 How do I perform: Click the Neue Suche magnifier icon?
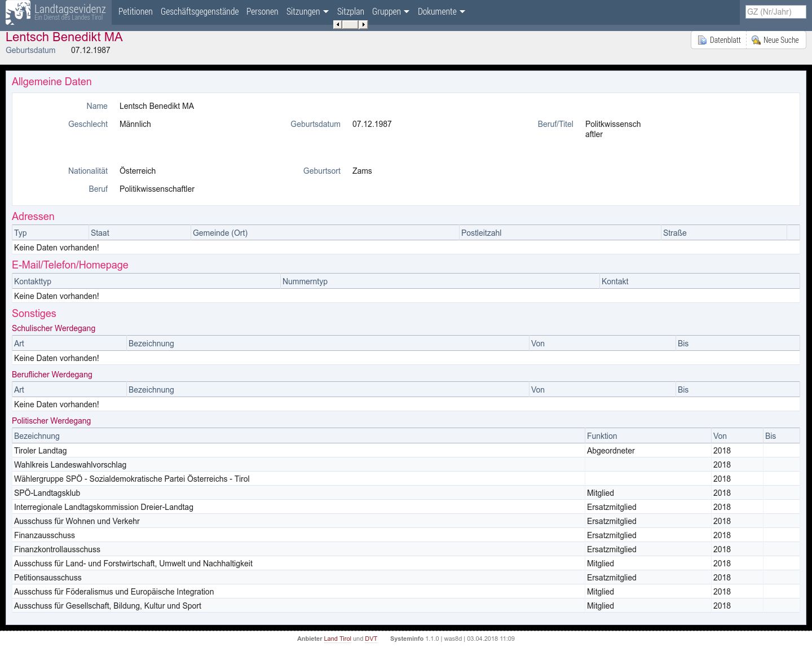click(x=756, y=40)
